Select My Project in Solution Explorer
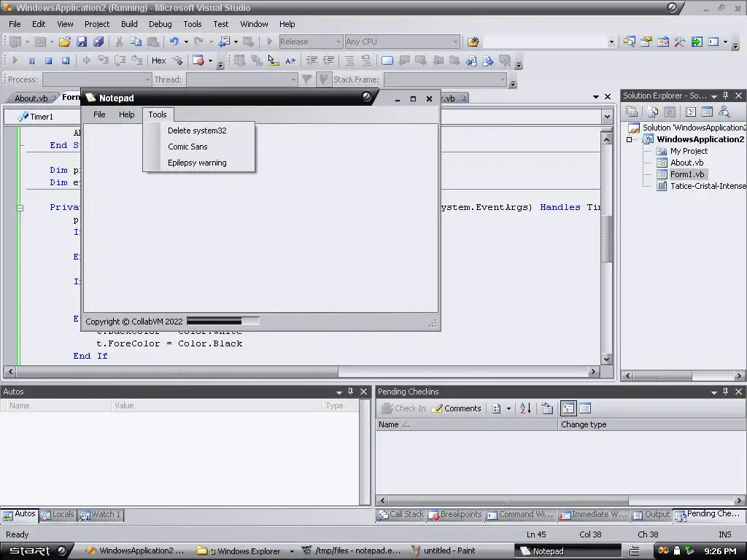This screenshot has width=747, height=560. pos(689,151)
